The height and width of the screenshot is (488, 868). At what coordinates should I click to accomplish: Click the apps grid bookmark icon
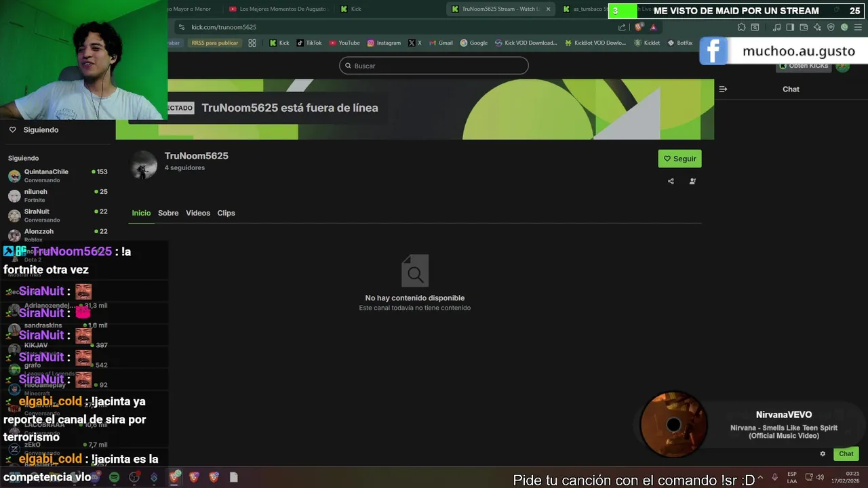(252, 43)
